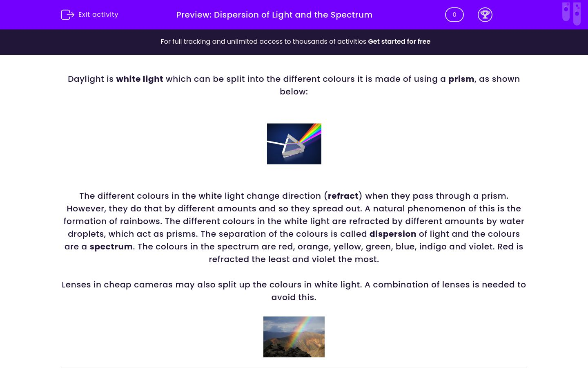Click the prism dispersion photo

[294, 144]
